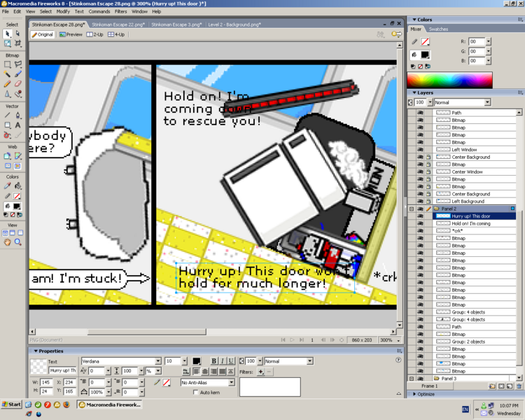Choose the Eyedropper tool
525x420 pixels.
(x=8, y=185)
